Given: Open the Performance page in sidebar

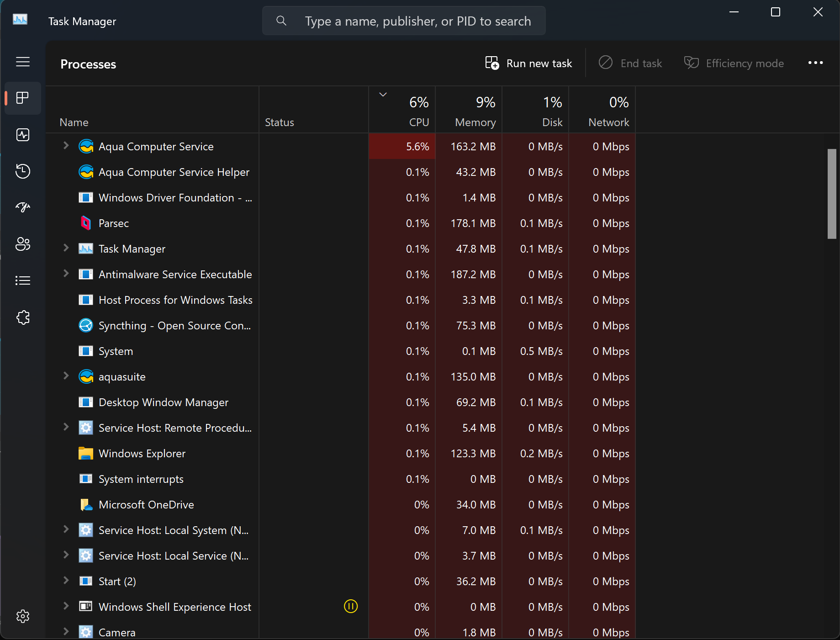Looking at the screenshot, I should 23,135.
